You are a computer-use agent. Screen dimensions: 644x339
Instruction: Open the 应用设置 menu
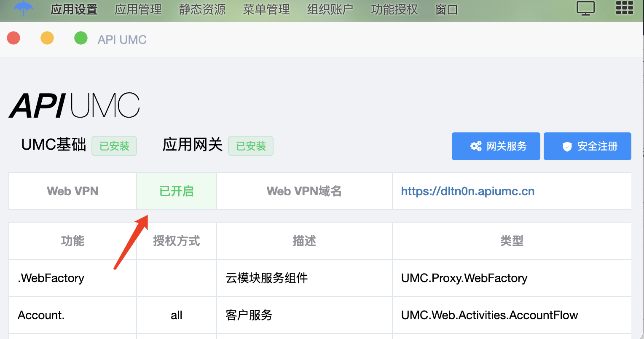74,10
